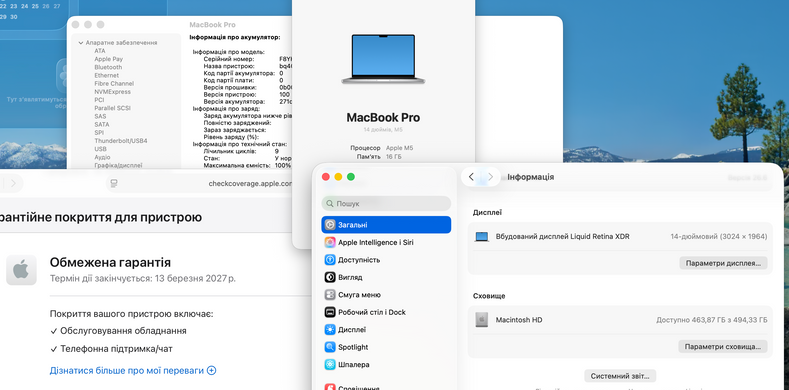
Task: Select SAS in System Report sidebar
Action: click(x=100, y=116)
